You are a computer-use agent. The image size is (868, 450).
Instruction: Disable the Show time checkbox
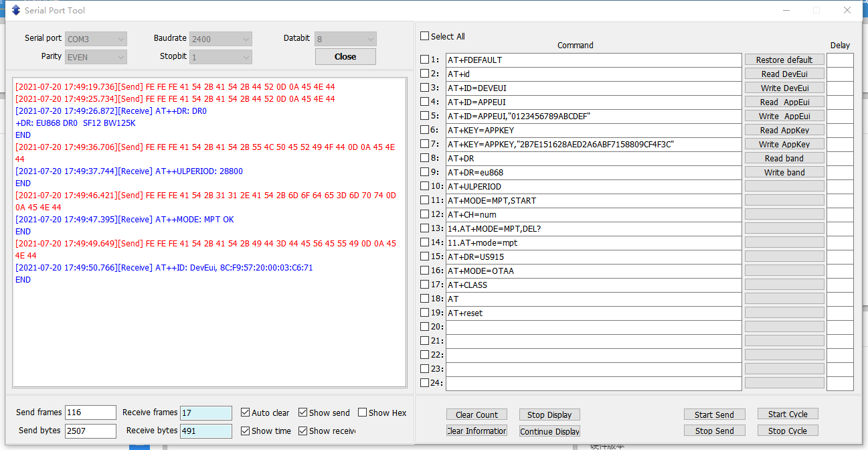[246, 431]
